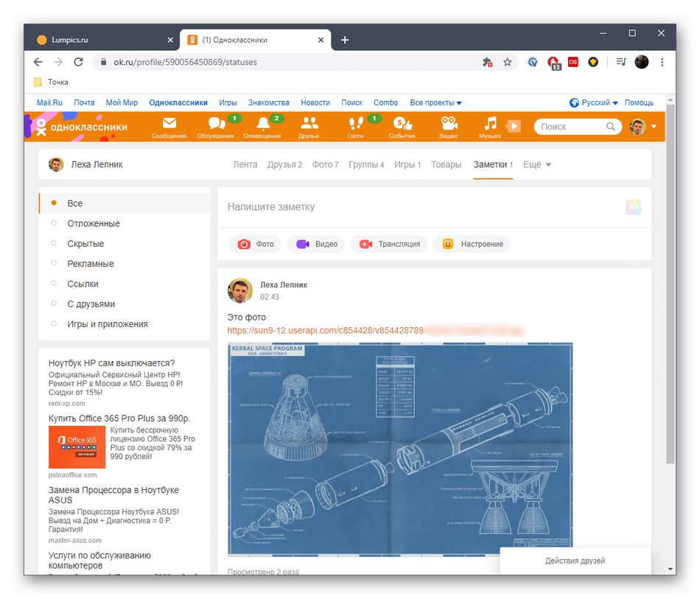Expand Все проекты dropdown
Viewport: 700px width, 599px height.
[x=435, y=102]
